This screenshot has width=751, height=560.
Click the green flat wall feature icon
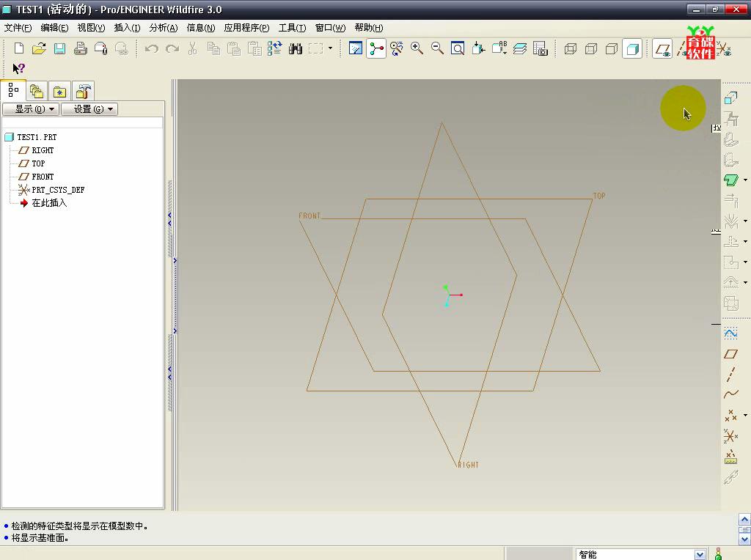tap(730, 180)
